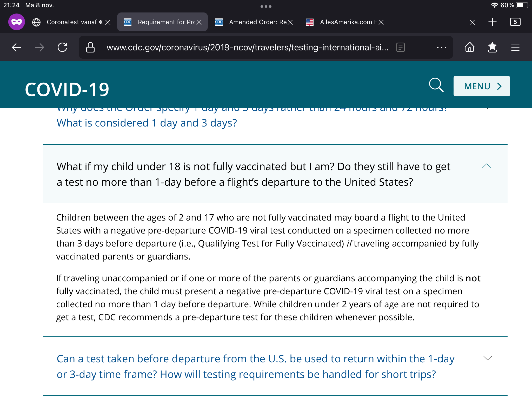Close the Requirement for Proof tab

(x=199, y=22)
